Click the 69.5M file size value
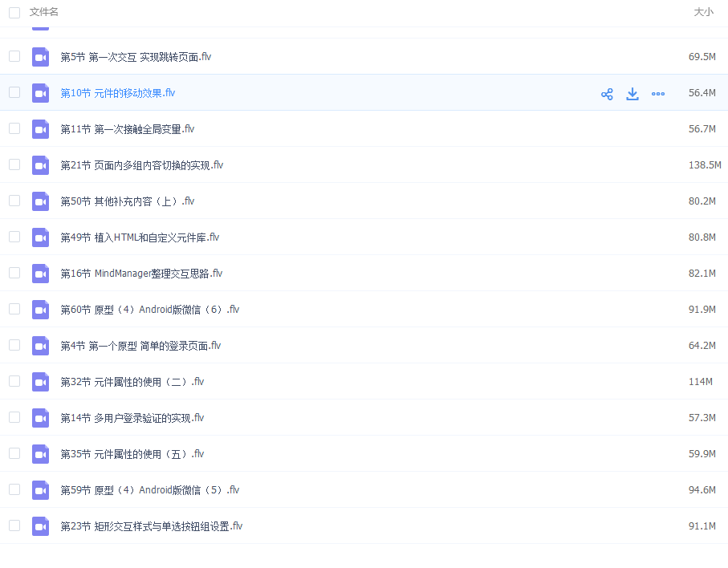Image resolution: width=728 pixels, height=568 pixels. point(702,57)
